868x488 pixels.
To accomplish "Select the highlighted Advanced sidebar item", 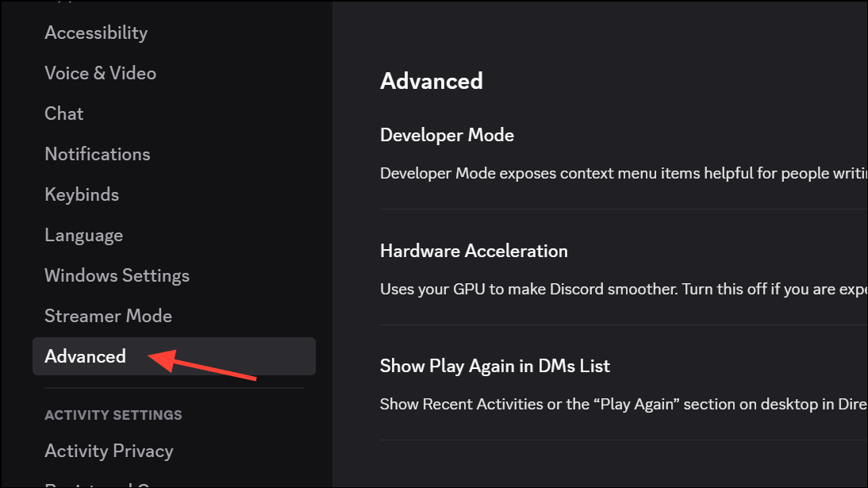I will [85, 356].
